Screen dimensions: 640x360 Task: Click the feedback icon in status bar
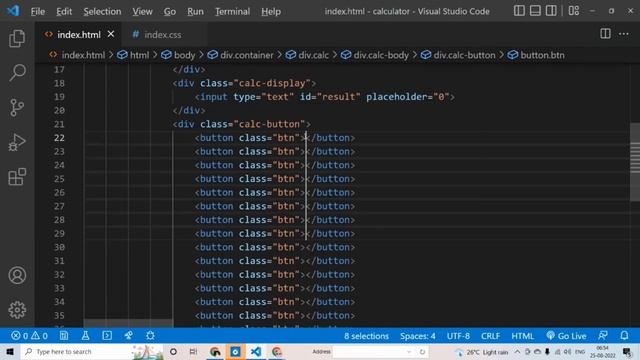(603, 336)
